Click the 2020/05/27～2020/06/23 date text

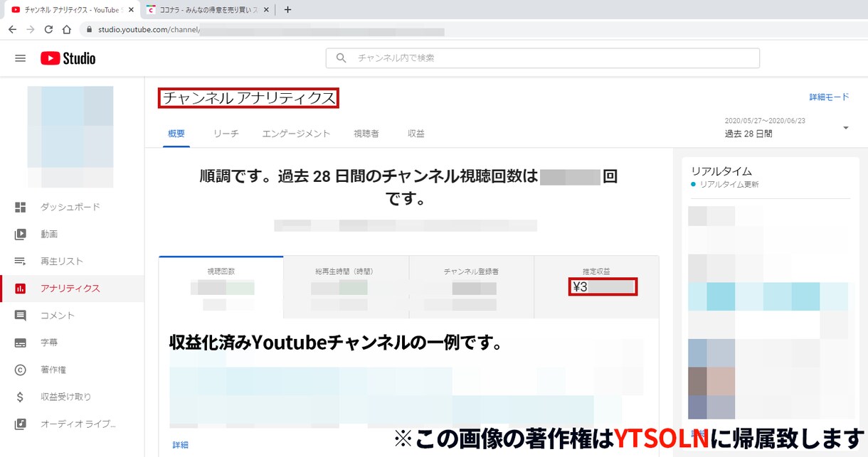click(x=765, y=121)
